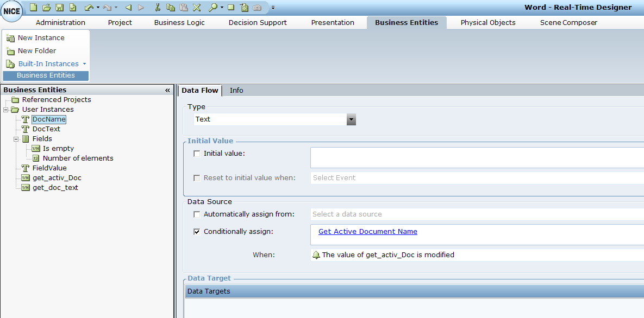Check Automatically assign from option
Screen dimensions: 644x318
tap(197, 214)
